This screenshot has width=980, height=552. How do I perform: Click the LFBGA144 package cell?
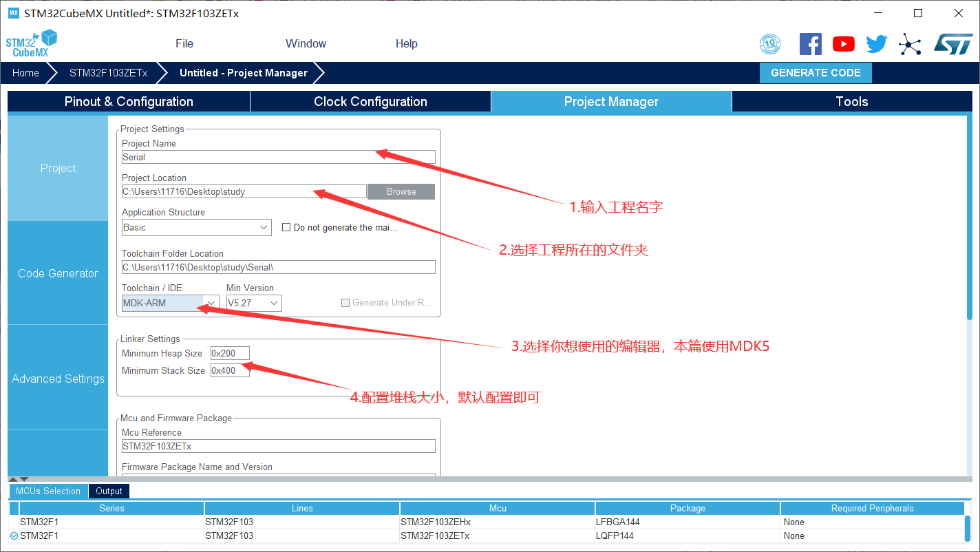tap(688, 522)
